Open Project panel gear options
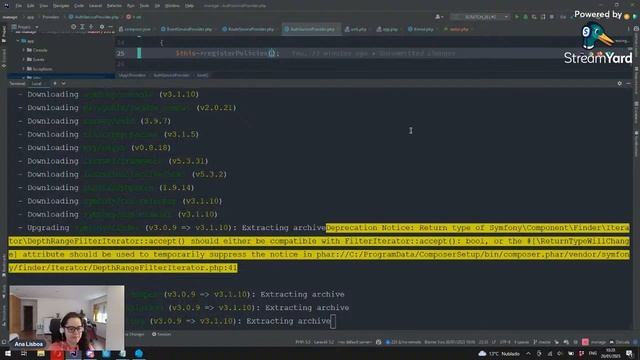 point(102,27)
